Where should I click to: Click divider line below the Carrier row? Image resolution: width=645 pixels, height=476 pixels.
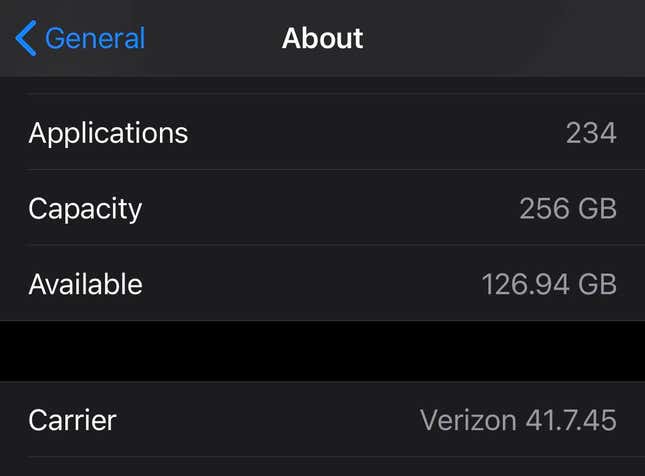[335, 457]
